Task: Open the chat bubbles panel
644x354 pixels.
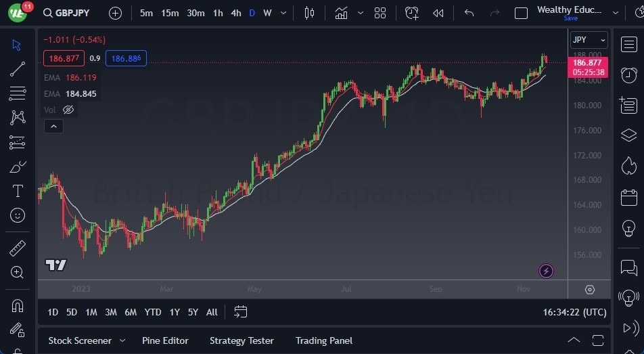Action: [629, 267]
